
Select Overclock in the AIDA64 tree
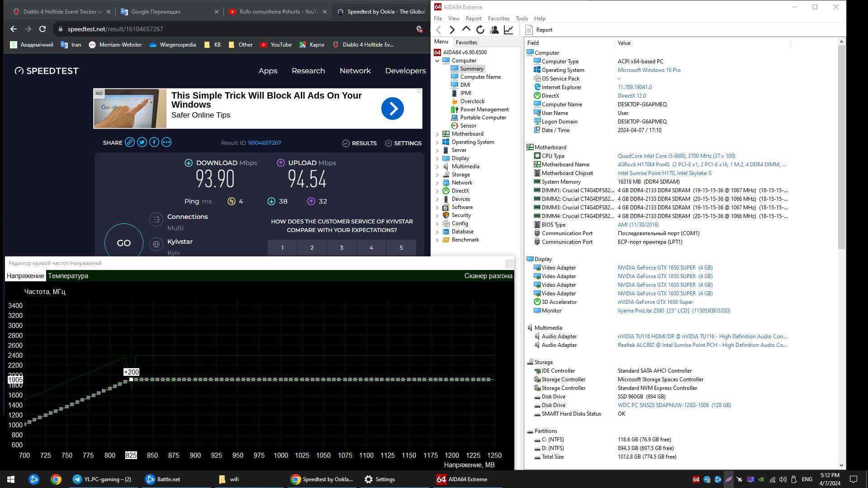click(472, 101)
